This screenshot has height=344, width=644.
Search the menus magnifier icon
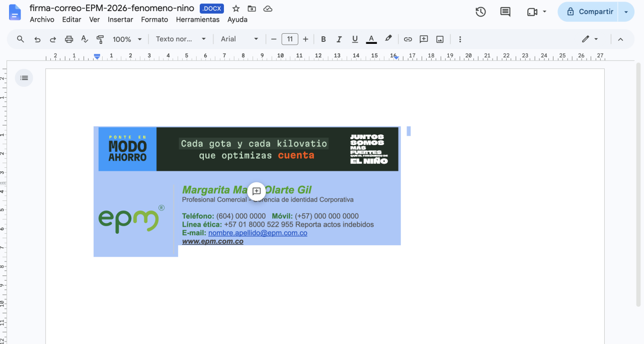coord(21,39)
